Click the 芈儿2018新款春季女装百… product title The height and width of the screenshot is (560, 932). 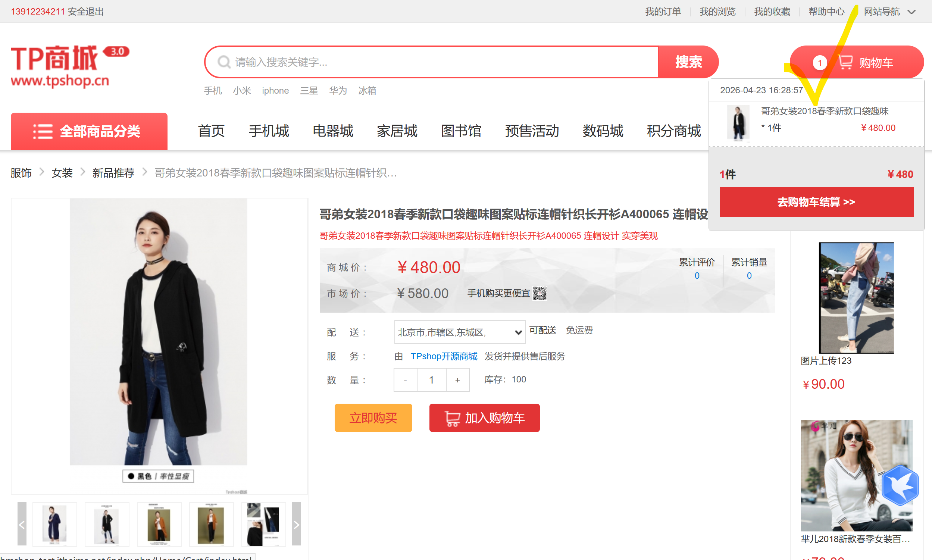pos(856,539)
